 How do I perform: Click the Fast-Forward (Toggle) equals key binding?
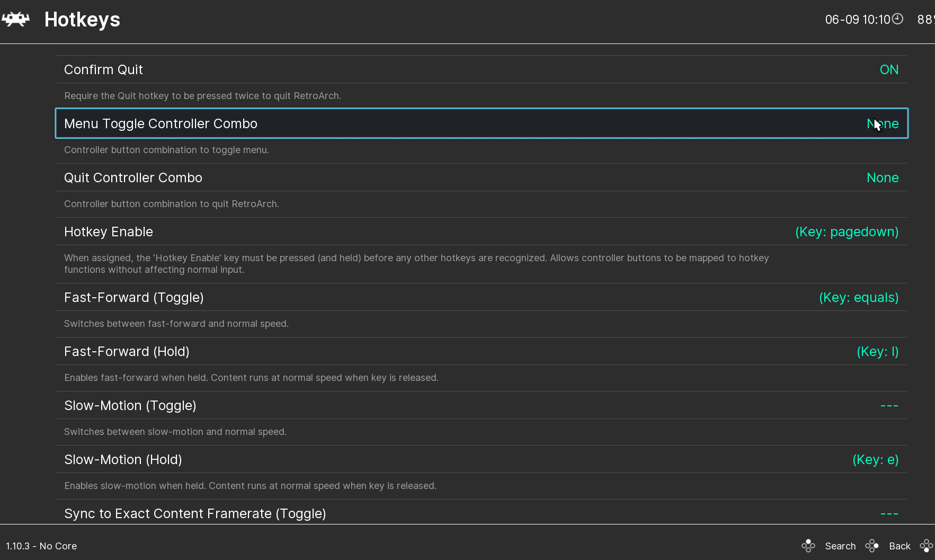pos(858,297)
